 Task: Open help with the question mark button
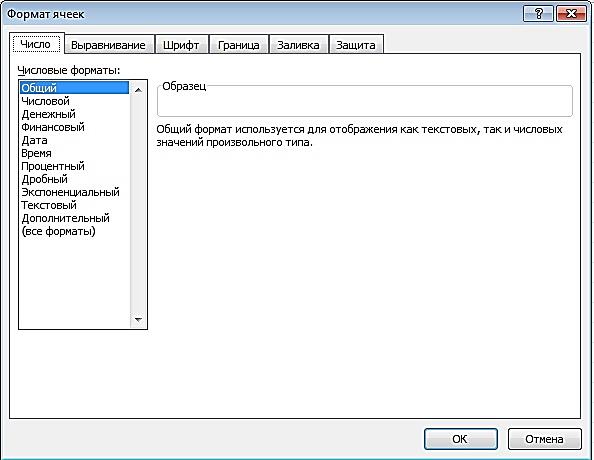[538, 14]
